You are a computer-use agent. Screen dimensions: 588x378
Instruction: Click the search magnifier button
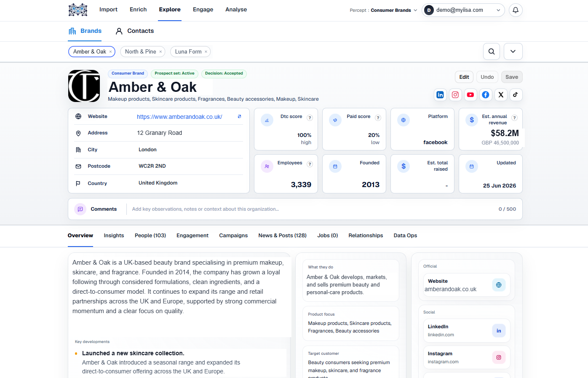(492, 51)
